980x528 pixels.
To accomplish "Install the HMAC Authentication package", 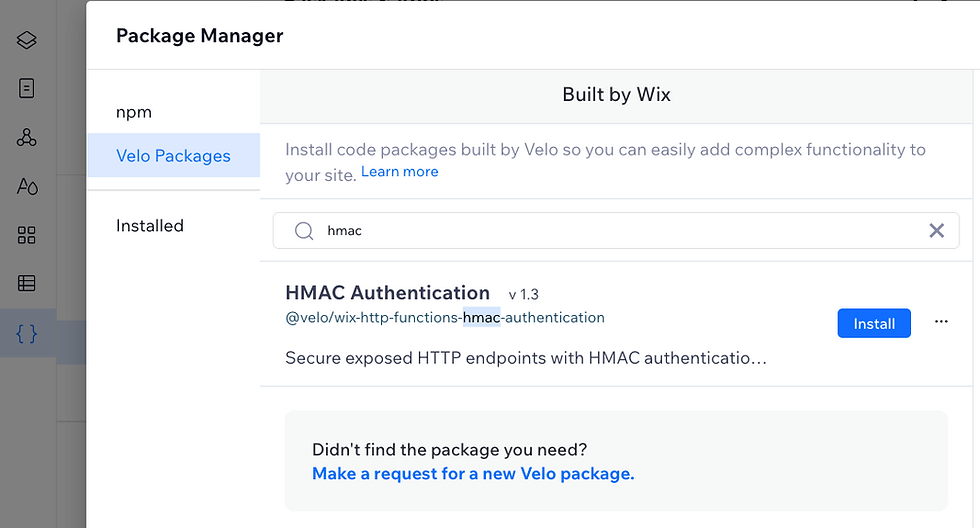I will 874,323.
